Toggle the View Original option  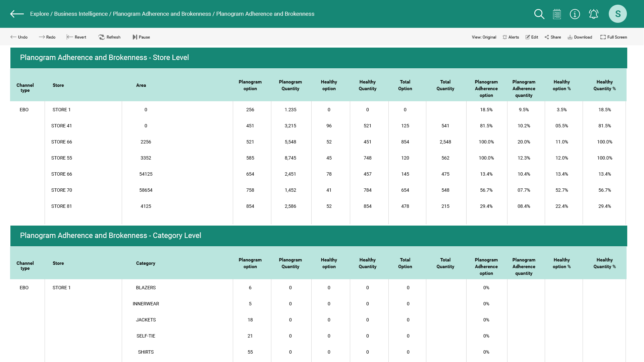483,37
